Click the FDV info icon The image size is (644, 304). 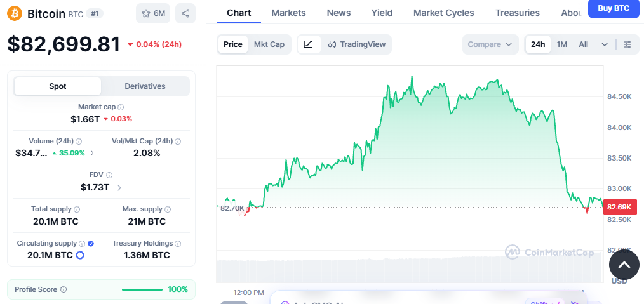pyautogui.click(x=109, y=175)
